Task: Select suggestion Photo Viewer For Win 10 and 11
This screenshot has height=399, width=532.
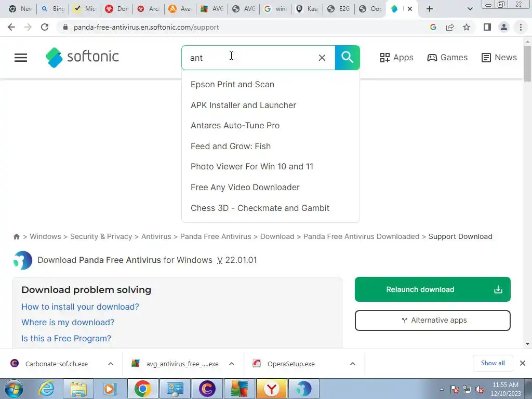Action: pos(270,167)
